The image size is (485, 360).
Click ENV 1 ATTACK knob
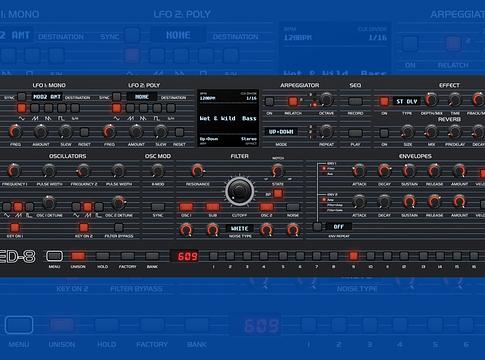[x=359, y=171]
